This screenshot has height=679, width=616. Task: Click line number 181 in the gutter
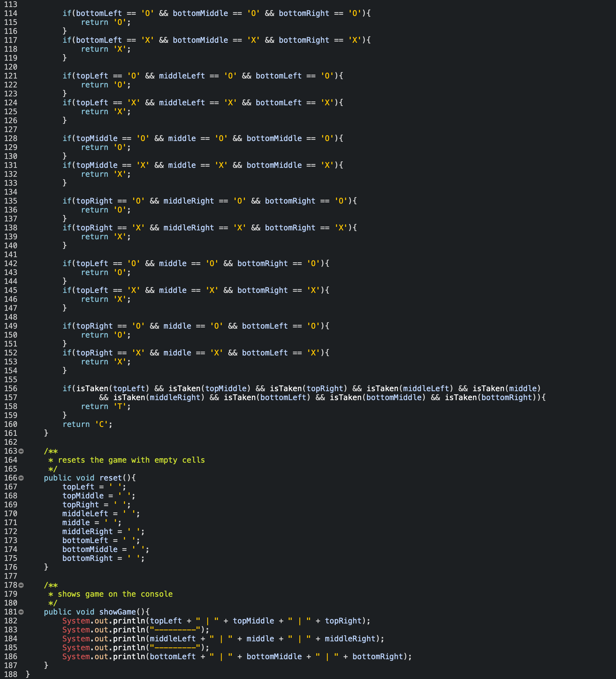pos(11,612)
